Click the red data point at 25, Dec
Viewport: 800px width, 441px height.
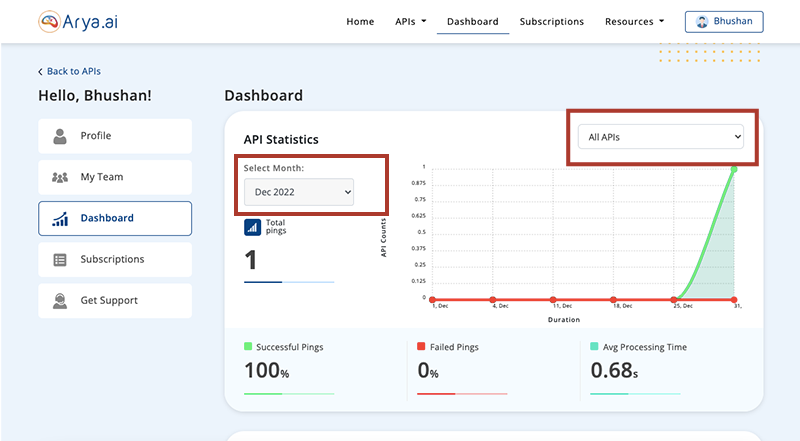coord(674,300)
